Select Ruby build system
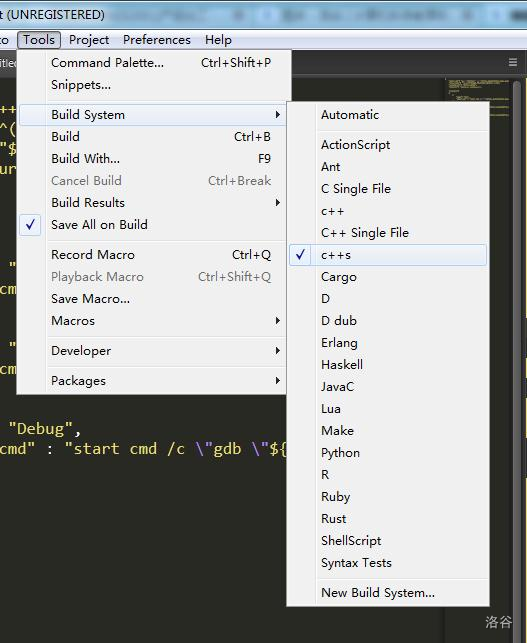This screenshot has height=643, width=527. 388,497
